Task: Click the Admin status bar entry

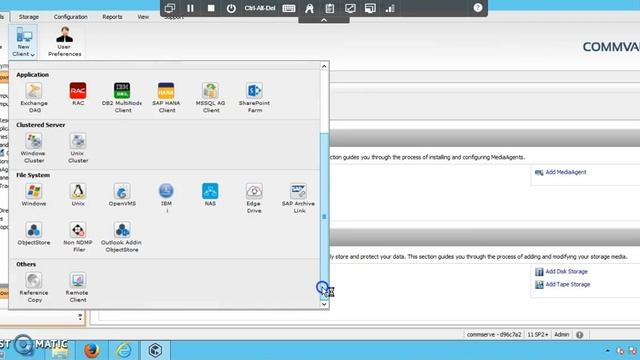Action: pyautogui.click(x=562, y=335)
